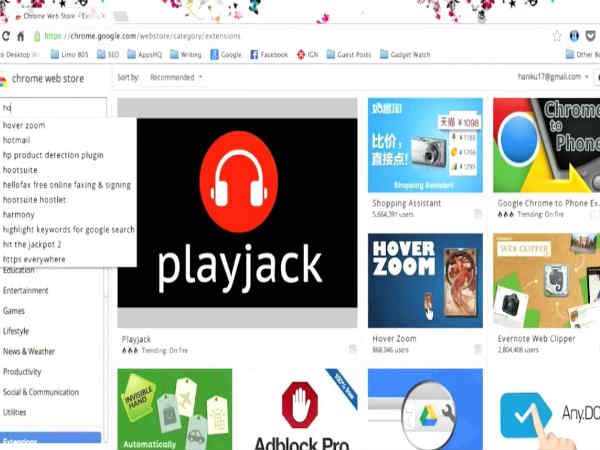Screen dimensions: 600x450
Task: Open the Google Chrome to Phone thumbnail
Action: (x=546, y=145)
